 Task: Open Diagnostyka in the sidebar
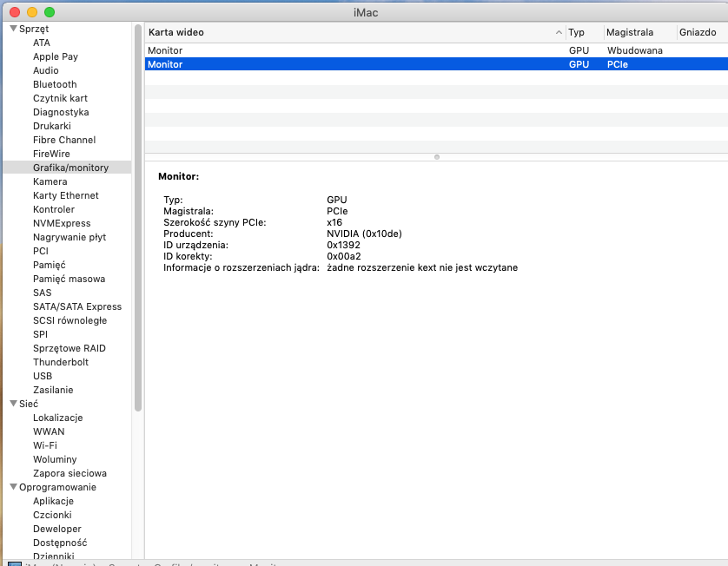(61, 112)
